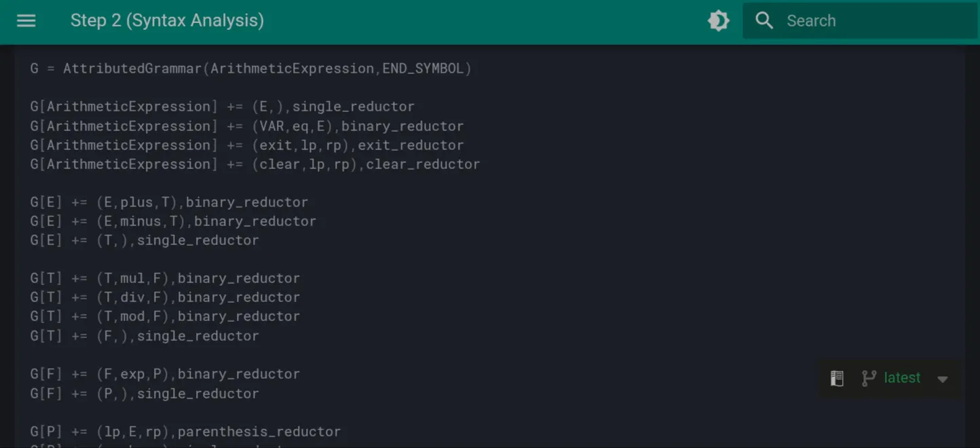Image resolution: width=980 pixels, height=448 pixels.
Task: Click the Read the Docs book icon
Action: [837, 379]
